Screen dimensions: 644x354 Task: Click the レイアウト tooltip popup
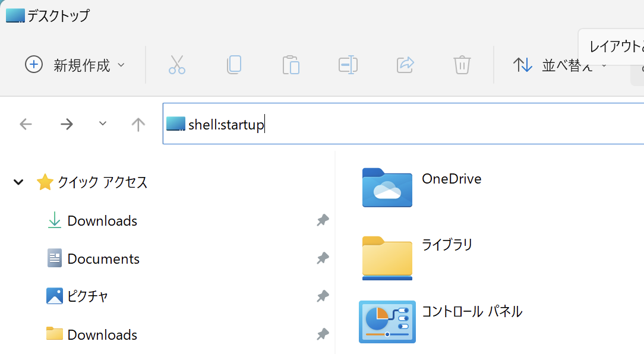(611, 46)
